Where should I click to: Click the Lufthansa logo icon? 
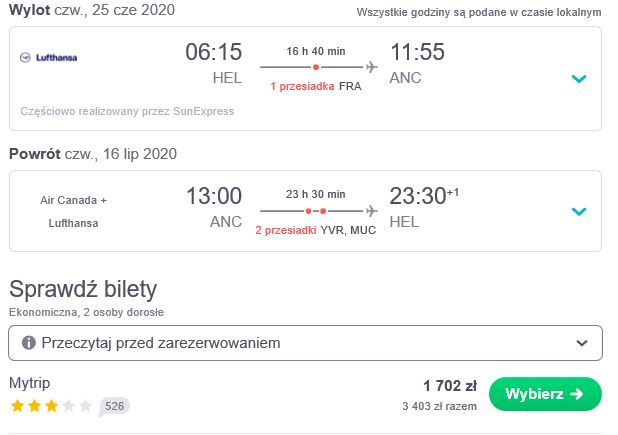point(25,58)
